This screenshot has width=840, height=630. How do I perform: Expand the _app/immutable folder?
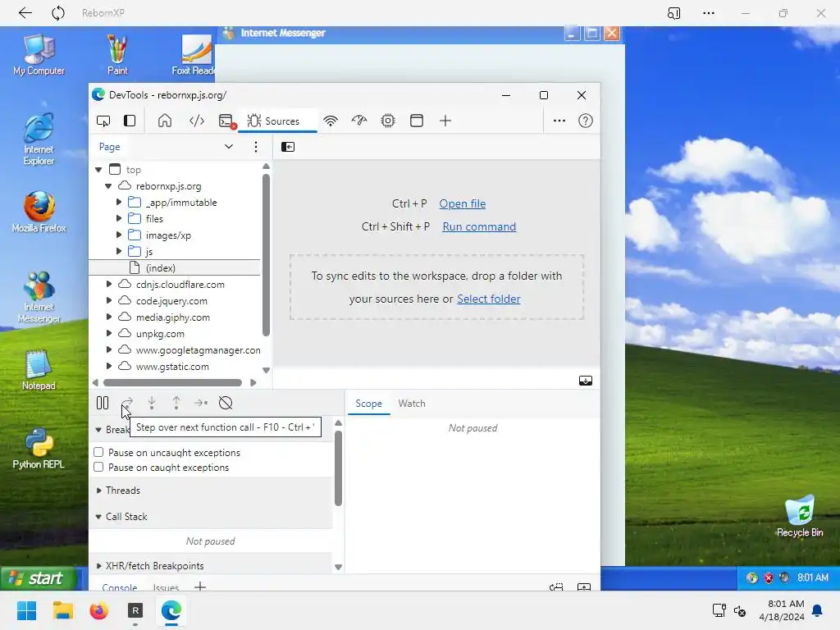pos(119,203)
